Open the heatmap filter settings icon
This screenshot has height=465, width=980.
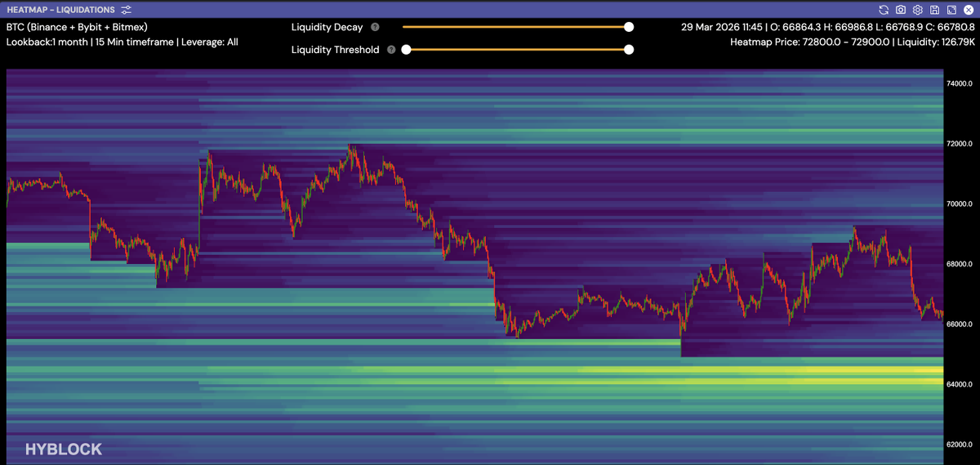pos(126,10)
